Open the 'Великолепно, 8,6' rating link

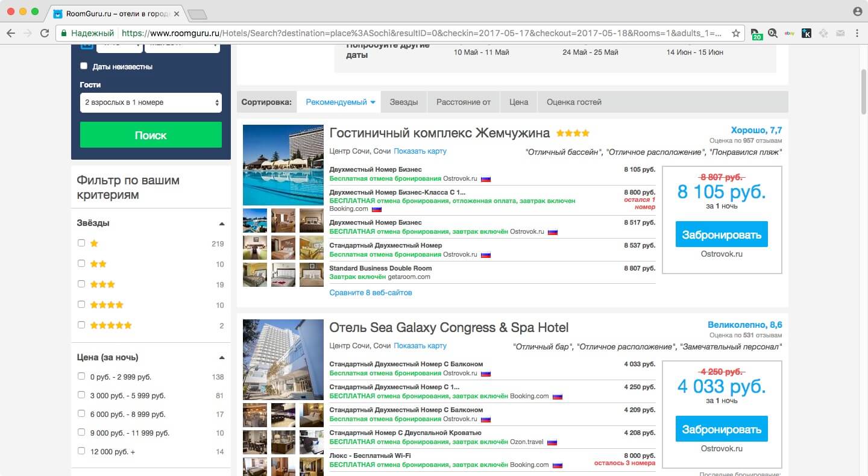[x=745, y=325]
